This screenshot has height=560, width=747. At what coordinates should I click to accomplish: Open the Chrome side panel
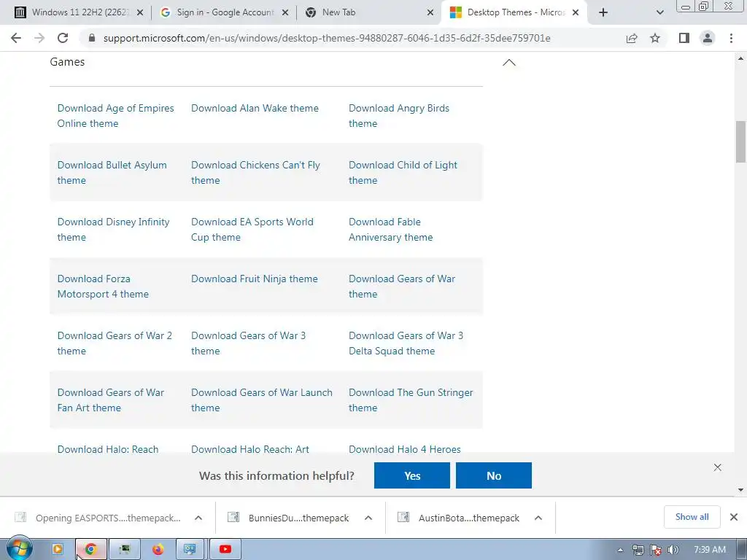[684, 38]
